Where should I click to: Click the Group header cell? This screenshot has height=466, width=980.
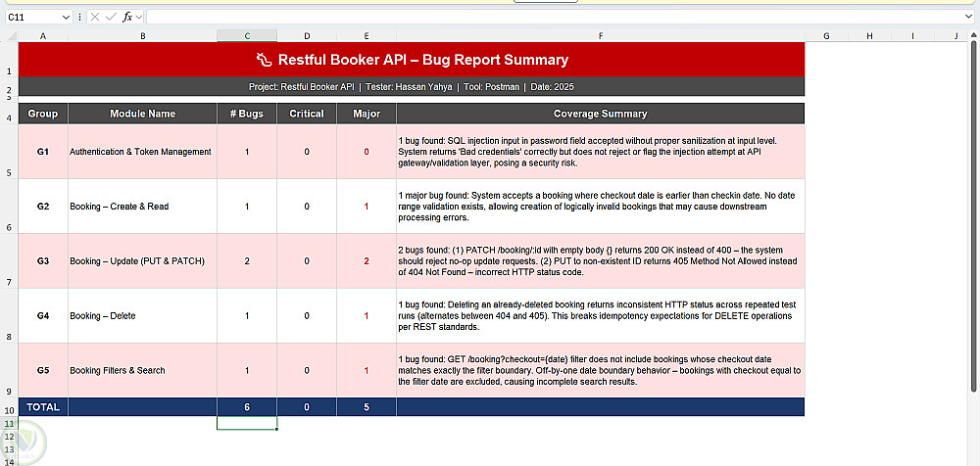click(43, 114)
